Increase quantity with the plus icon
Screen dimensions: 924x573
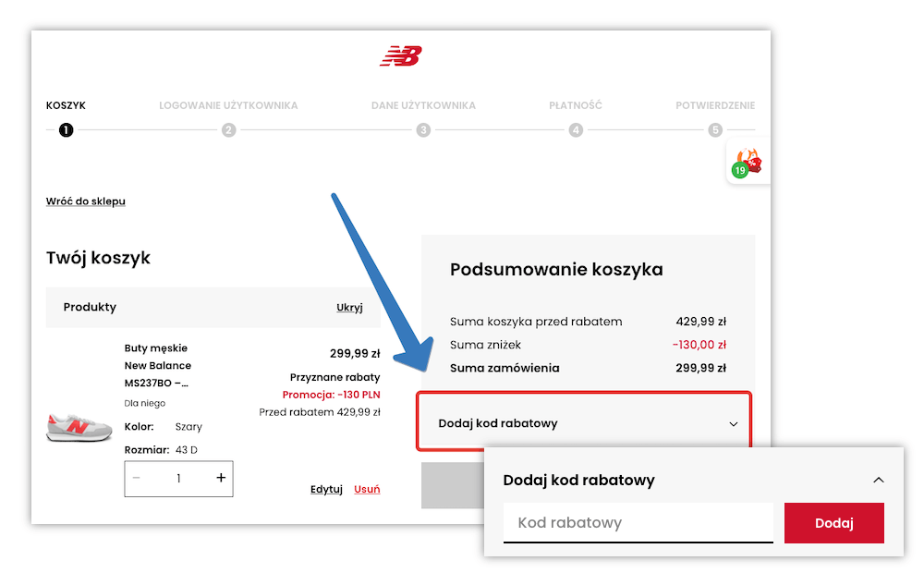pos(221,478)
